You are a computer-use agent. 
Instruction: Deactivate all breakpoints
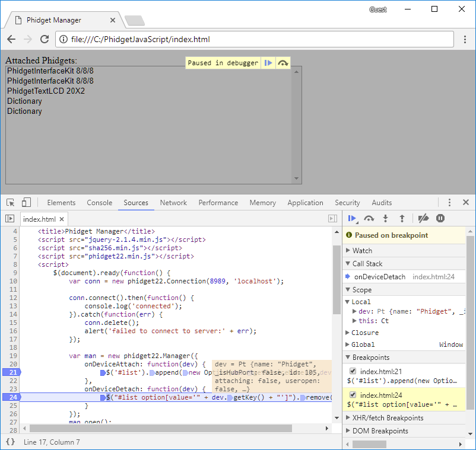pyautogui.click(x=423, y=218)
